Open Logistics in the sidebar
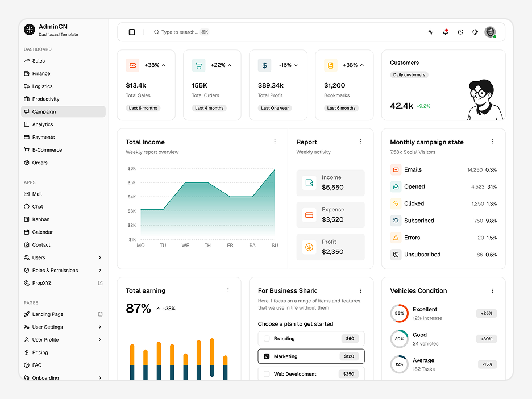 pyautogui.click(x=63, y=86)
